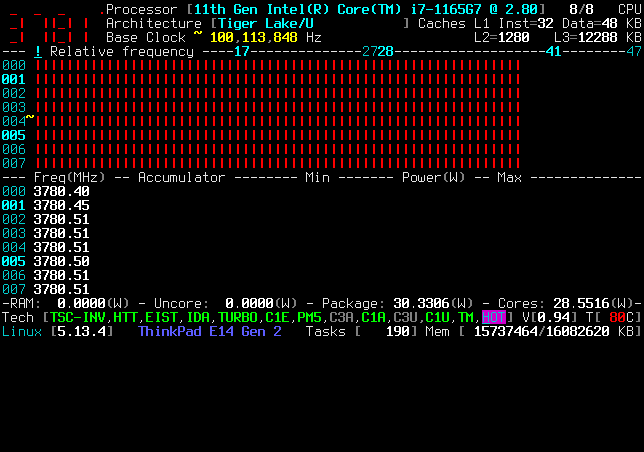Click the IDA tech flag
The width and height of the screenshot is (644, 452).
point(198,318)
